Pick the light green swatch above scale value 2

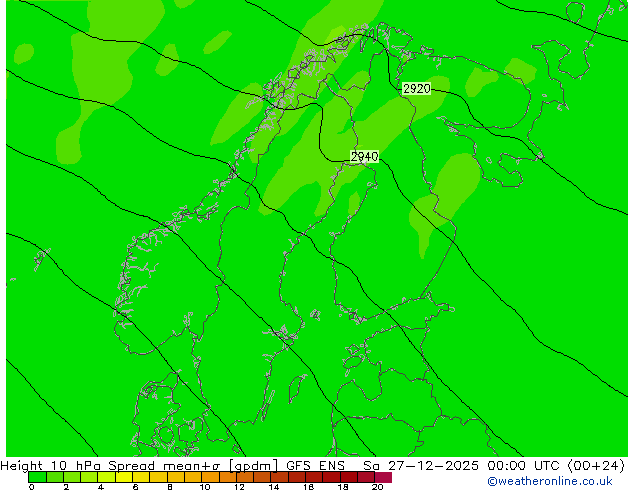click(72, 477)
